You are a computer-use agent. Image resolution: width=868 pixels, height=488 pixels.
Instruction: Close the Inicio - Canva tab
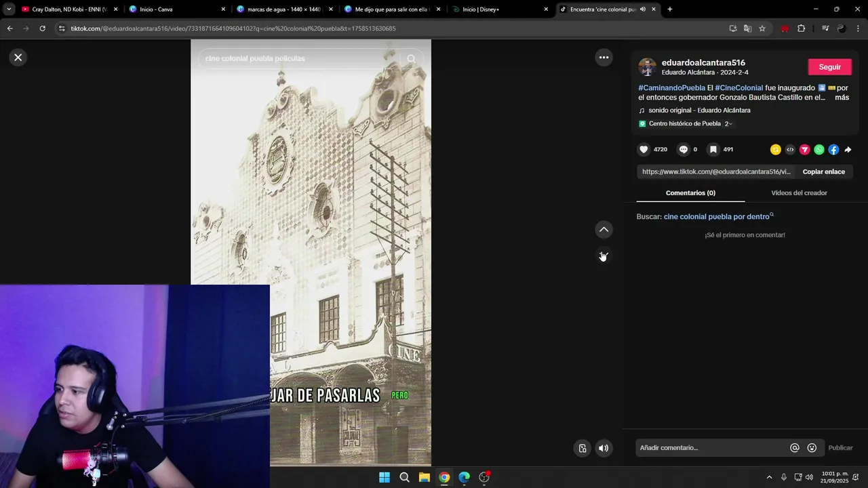[223, 9]
